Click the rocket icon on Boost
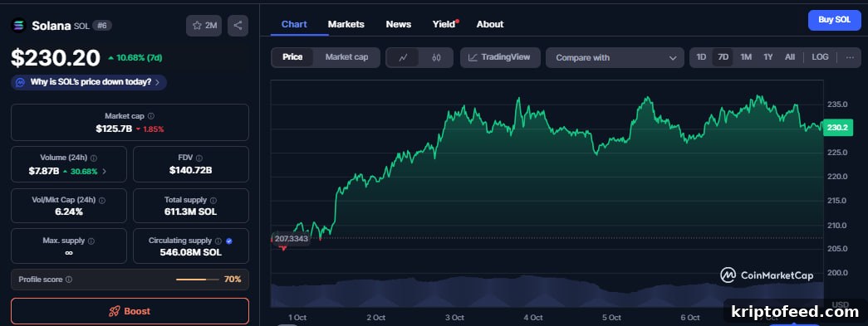Screen dimensions: 868x326 (x=115, y=311)
